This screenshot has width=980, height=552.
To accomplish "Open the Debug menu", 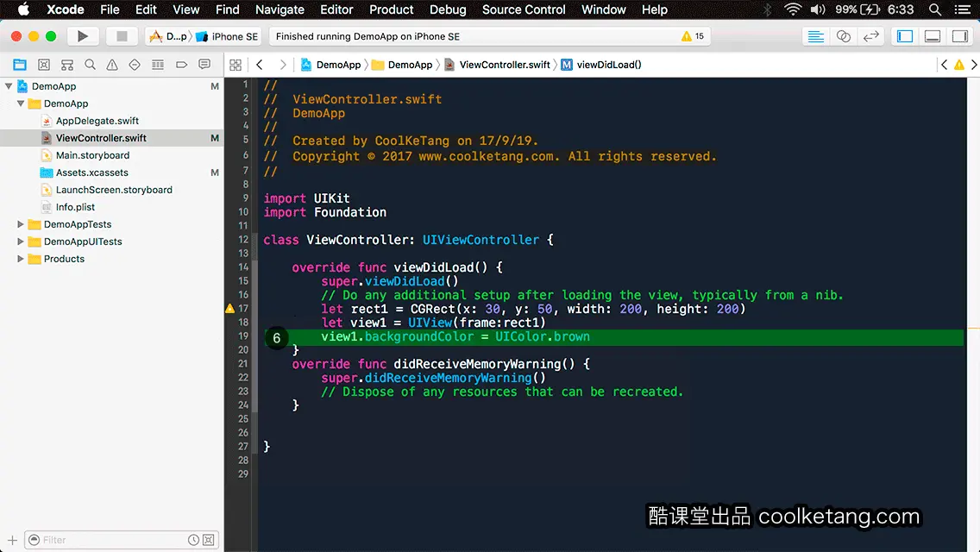I will pos(448,9).
